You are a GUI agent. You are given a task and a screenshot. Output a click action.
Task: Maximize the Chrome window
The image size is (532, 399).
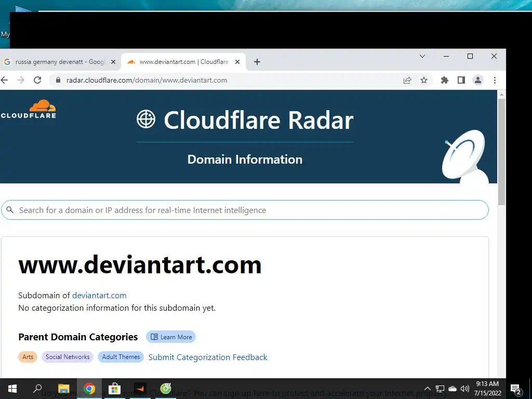pyautogui.click(x=470, y=56)
